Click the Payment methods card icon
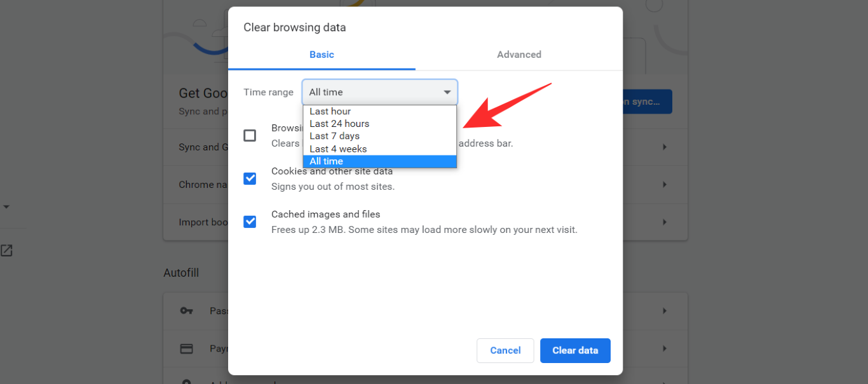 point(186,348)
